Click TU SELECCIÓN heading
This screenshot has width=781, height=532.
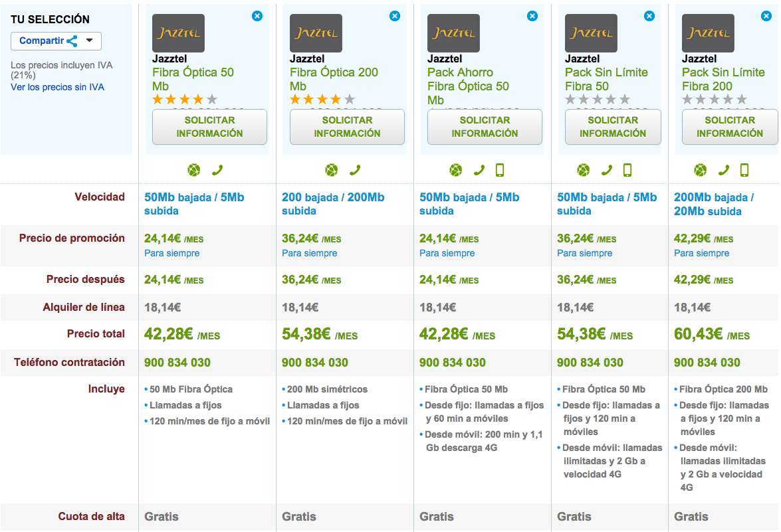coord(50,19)
